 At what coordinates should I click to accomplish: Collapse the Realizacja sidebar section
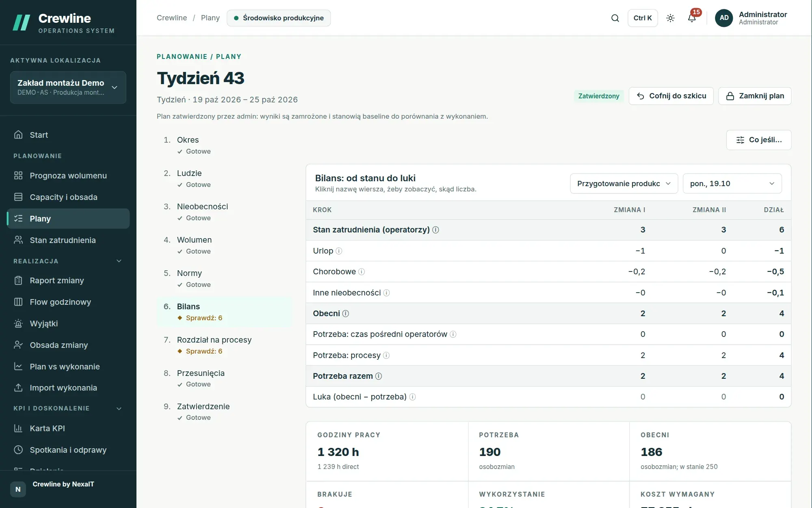119,261
